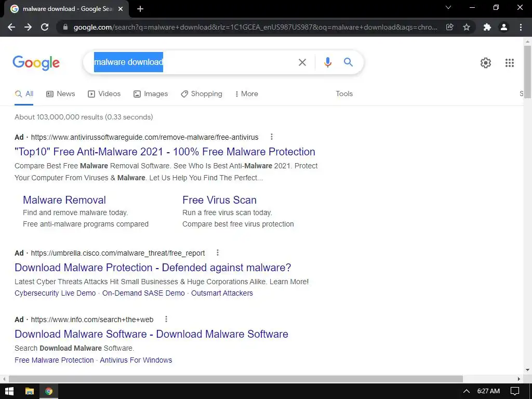This screenshot has height=399, width=532.
Task: Open the Windows Start menu
Action: [9, 391]
